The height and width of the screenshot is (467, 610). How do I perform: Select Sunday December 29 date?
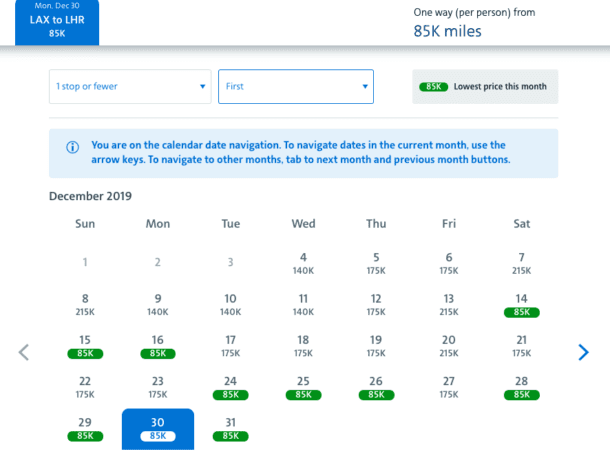point(85,429)
